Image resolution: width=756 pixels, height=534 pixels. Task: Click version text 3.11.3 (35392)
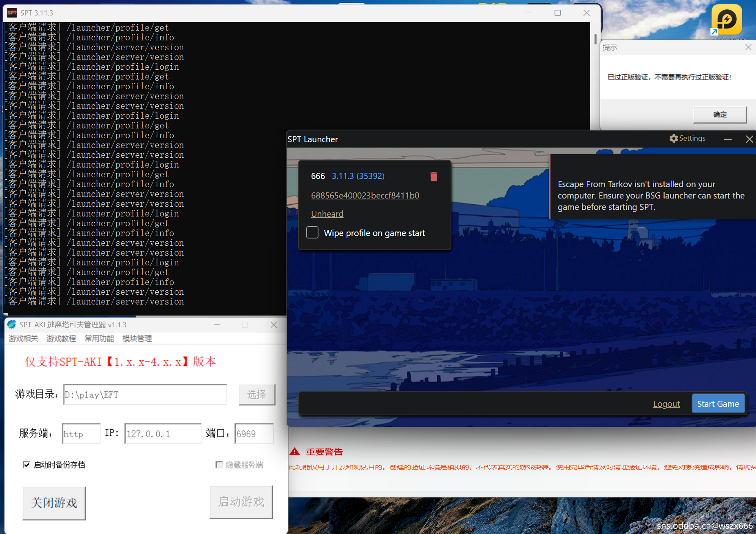point(358,176)
